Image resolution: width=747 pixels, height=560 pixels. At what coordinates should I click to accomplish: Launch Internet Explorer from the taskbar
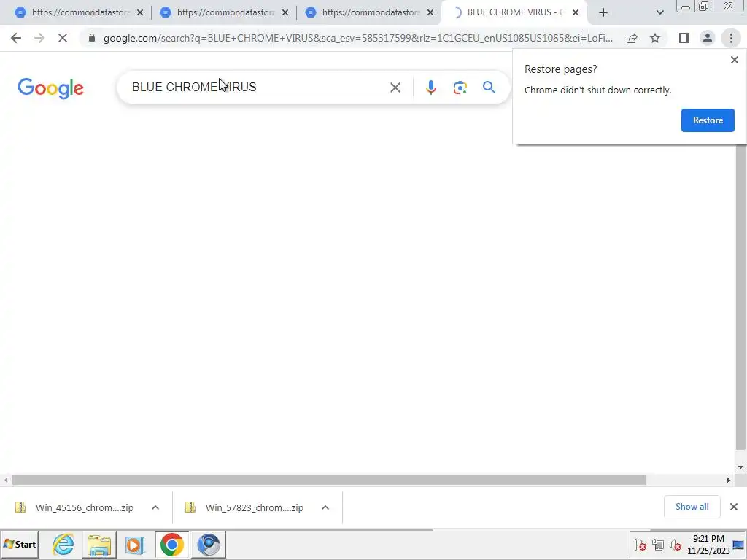click(63, 544)
